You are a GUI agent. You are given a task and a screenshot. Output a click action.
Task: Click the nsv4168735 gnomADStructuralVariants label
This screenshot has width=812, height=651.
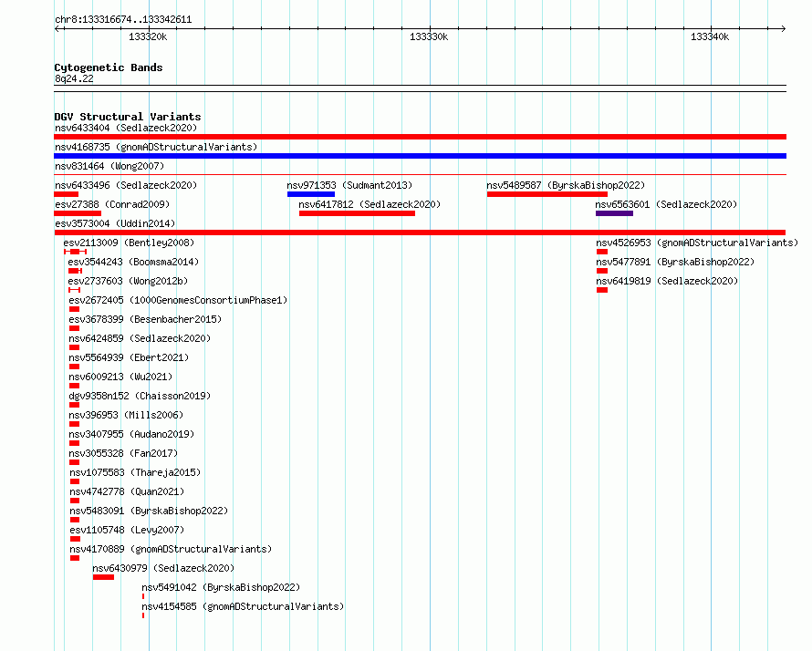(x=156, y=147)
